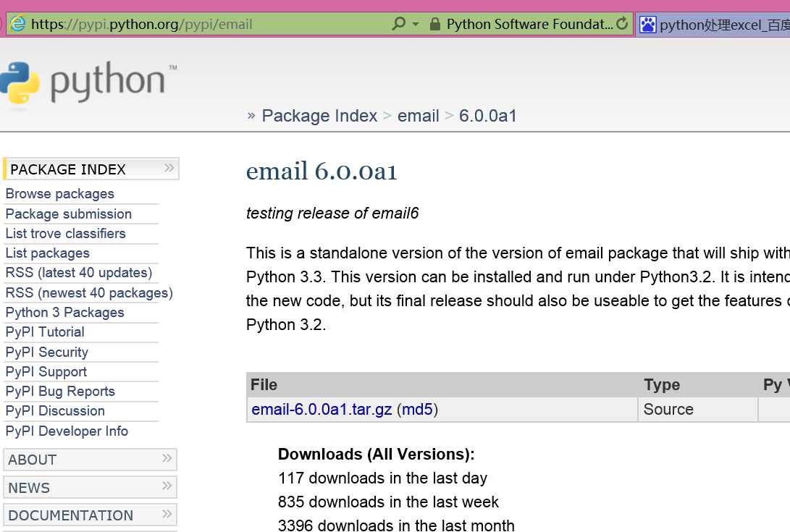Expand the PACKAGE INDEX section chevron
The image size is (790, 532).
169,168
